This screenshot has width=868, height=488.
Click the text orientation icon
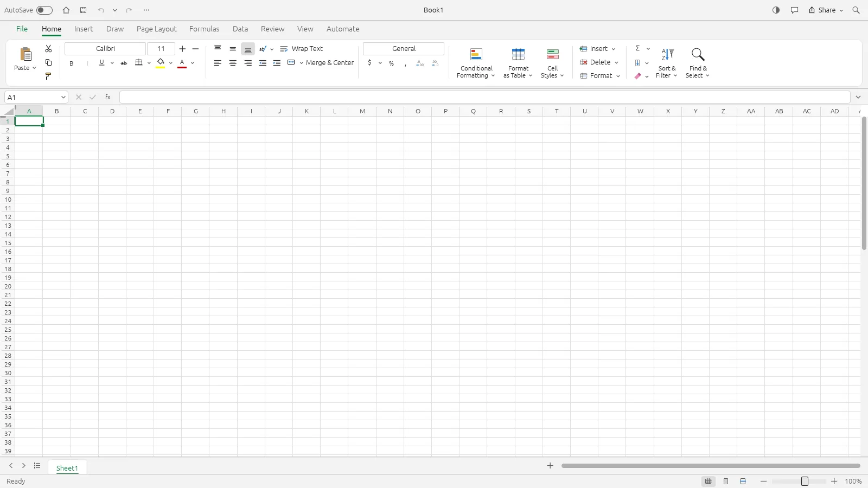point(263,49)
